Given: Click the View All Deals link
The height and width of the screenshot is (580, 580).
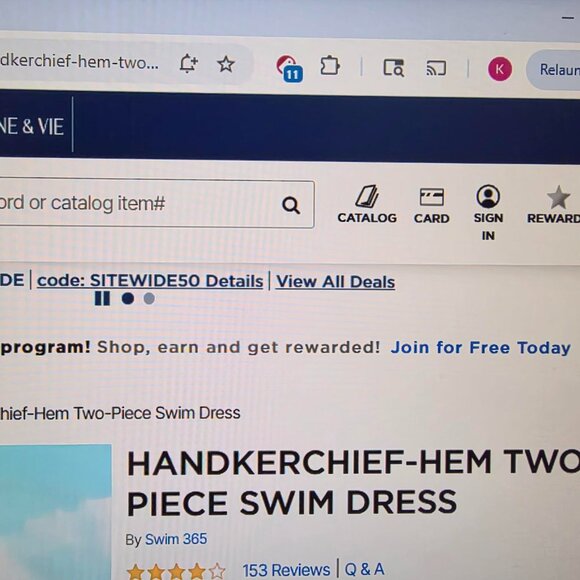Looking at the screenshot, I should [335, 282].
